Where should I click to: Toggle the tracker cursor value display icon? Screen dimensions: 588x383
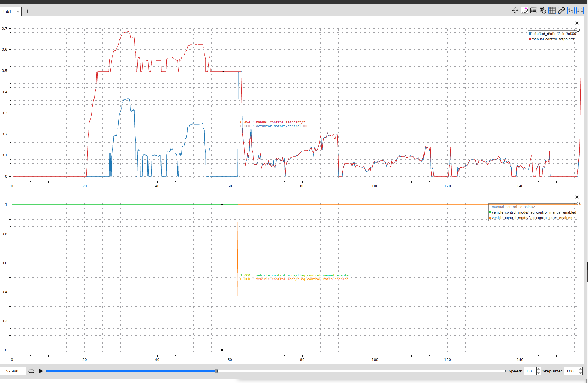[x=524, y=11]
